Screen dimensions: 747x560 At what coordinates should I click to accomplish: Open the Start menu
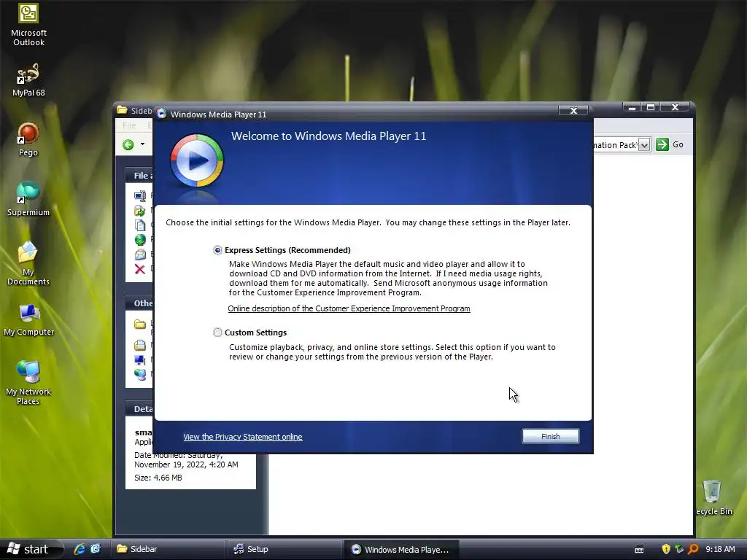pos(31,549)
